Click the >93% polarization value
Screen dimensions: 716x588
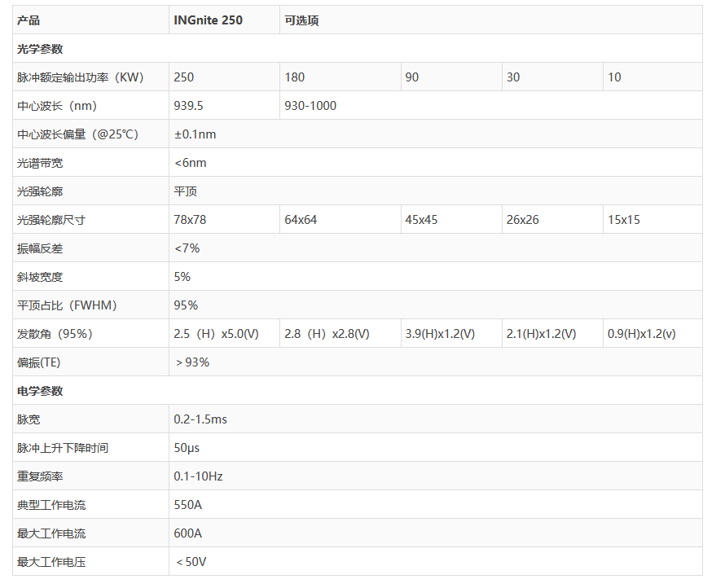coord(191,362)
